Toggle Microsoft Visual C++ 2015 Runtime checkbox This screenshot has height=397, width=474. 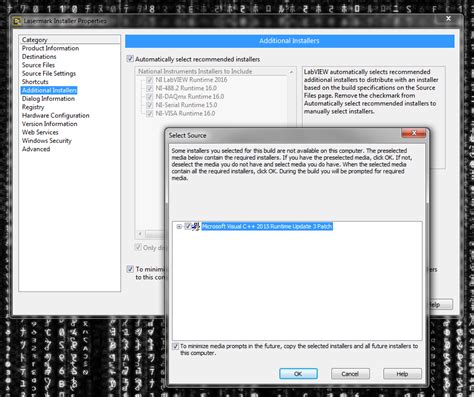coord(188,226)
